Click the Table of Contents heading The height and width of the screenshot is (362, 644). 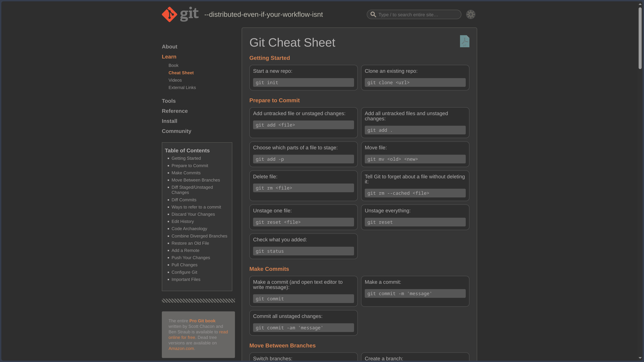(187, 151)
